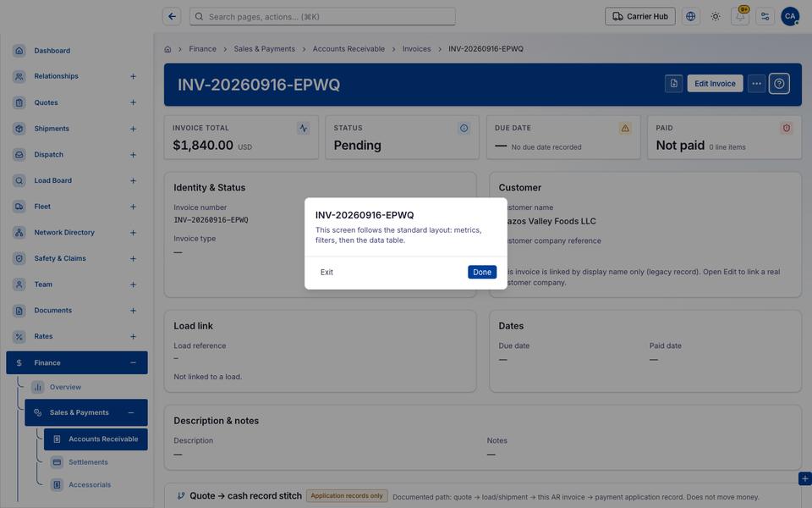Toggle the light theme sun icon
This screenshot has height=508, width=812.
click(x=716, y=17)
